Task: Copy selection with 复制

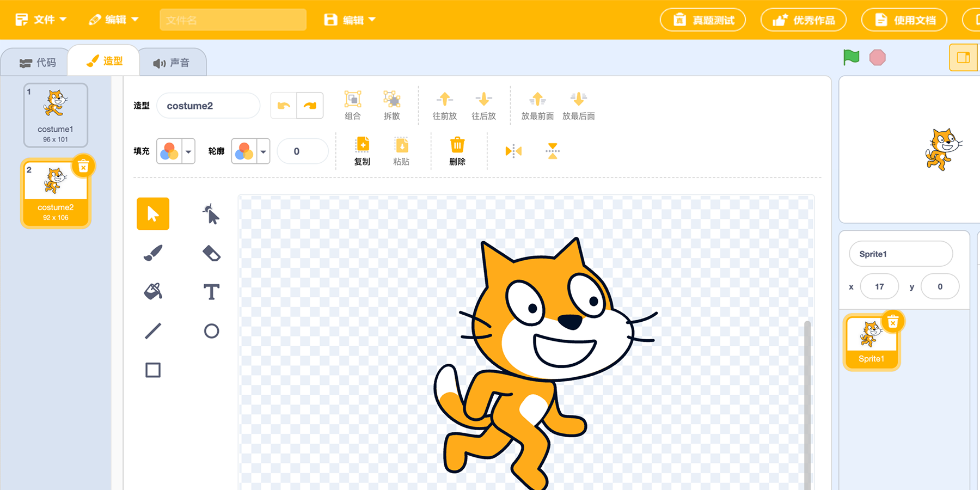Action: pyautogui.click(x=362, y=151)
